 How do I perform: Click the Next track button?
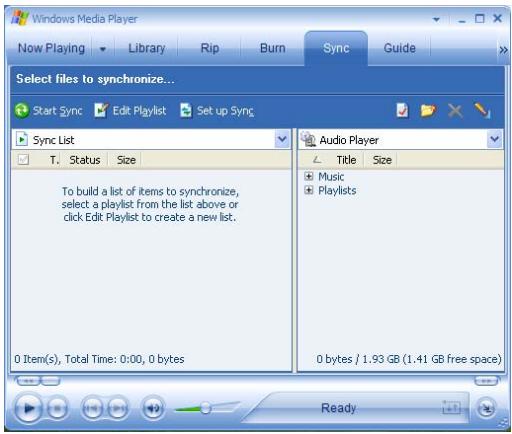[x=117, y=408]
